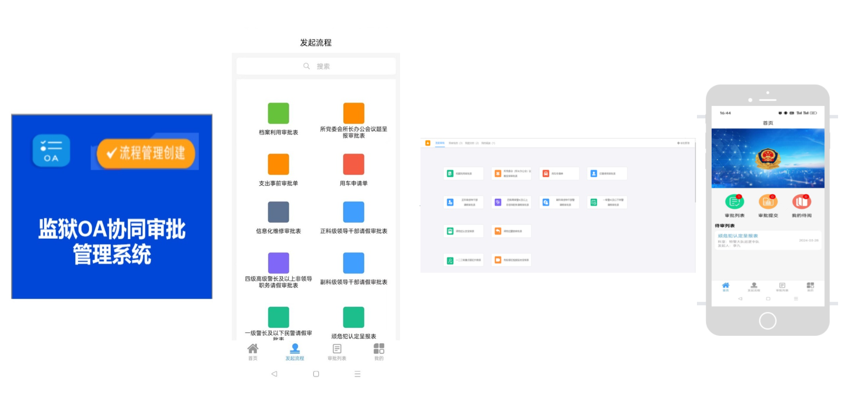Open the 档案利用审批表 green tile in mobile list
The image size is (868, 408).
tap(278, 113)
